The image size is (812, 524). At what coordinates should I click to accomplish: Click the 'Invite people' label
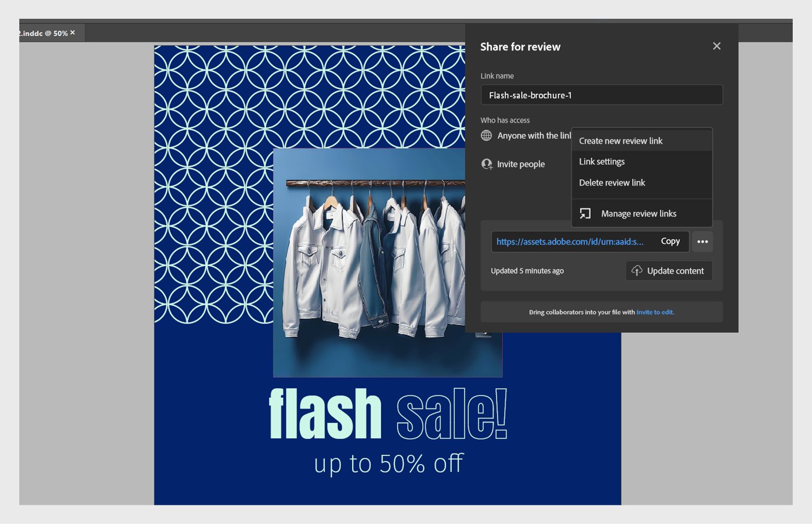(x=521, y=164)
